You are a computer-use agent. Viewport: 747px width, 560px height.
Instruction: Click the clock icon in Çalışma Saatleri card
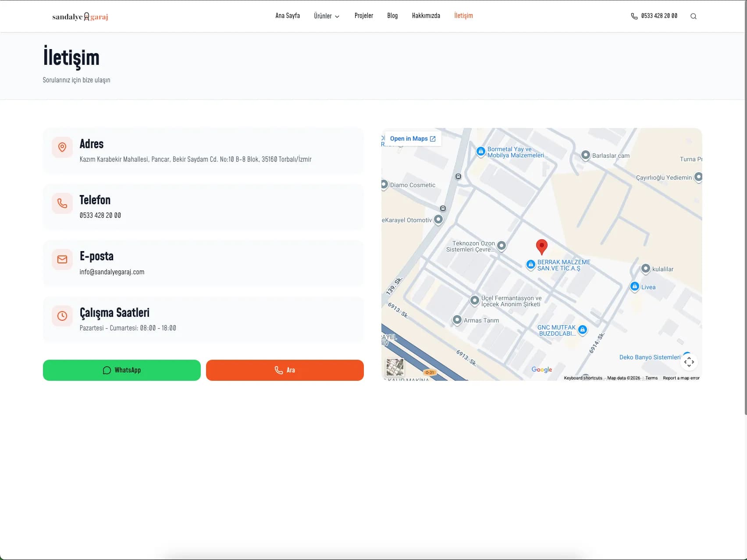coord(62,316)
